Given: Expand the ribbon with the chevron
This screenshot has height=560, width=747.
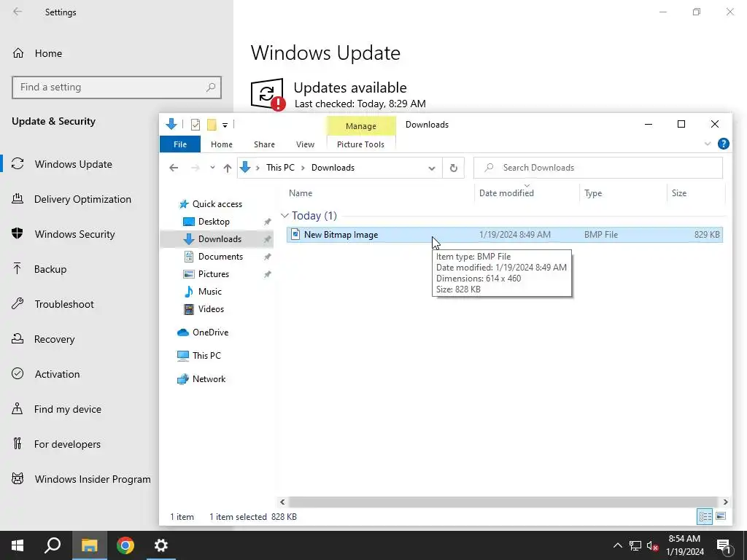Looking at the screenshot, I should (x=708, y=144).
